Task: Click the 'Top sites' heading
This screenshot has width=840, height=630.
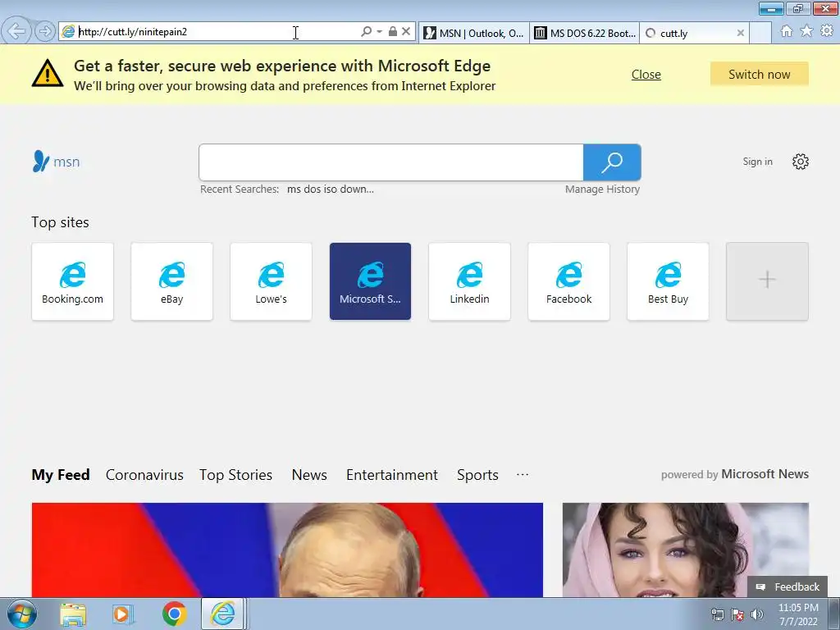Action: [60, 222]
